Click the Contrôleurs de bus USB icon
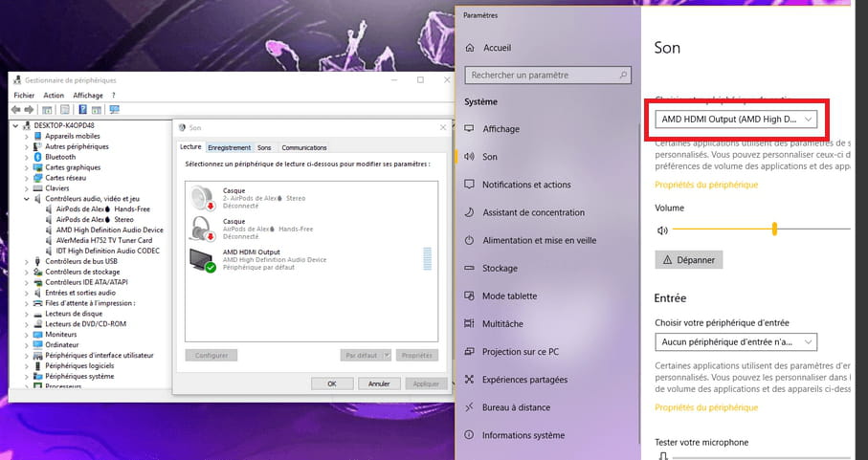Viewport: 868px width, 460px height. coord(37,261)
